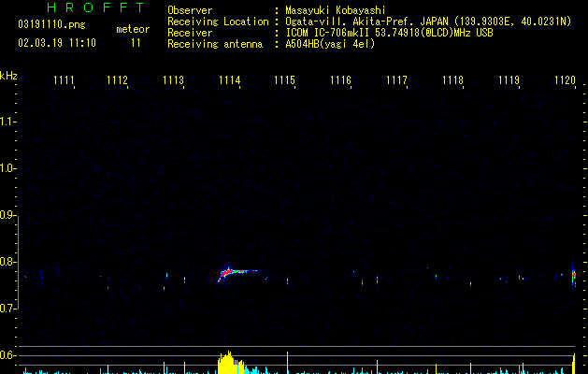The height and width of the screenshot is (374, 588).
Task: Click the 0.8 kHz frequency label
Action: [7, 262]
